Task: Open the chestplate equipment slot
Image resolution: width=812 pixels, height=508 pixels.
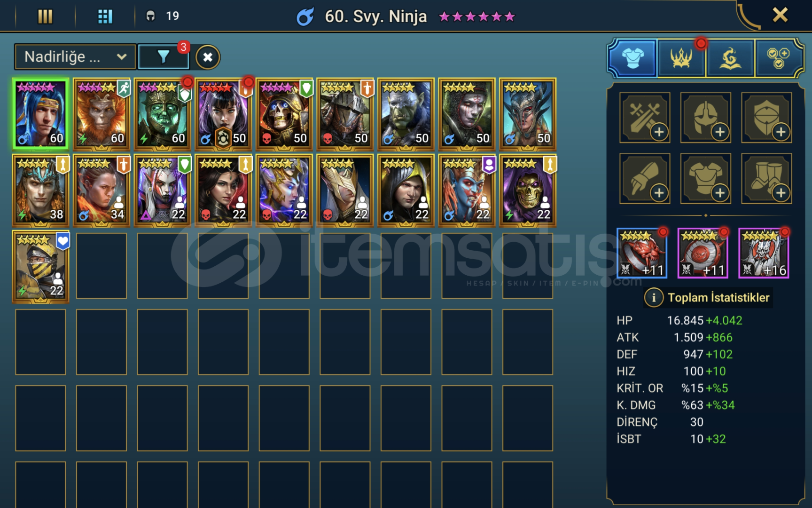Action: click(706, 179)
